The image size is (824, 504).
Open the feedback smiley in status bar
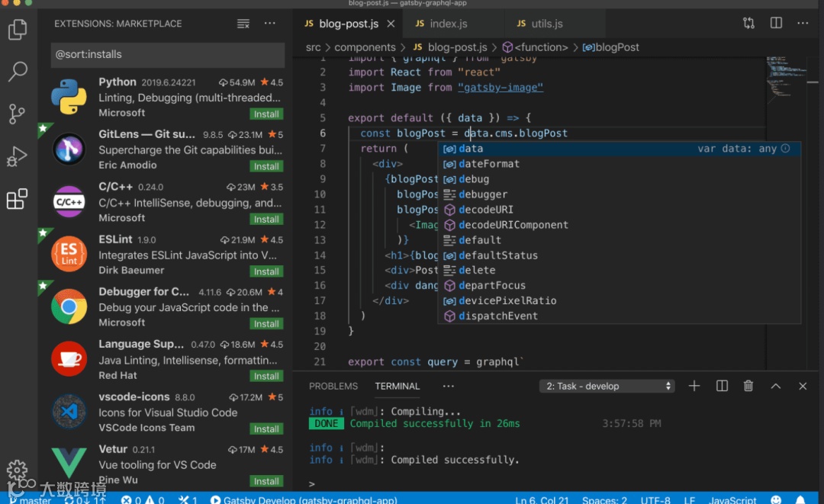776,499
